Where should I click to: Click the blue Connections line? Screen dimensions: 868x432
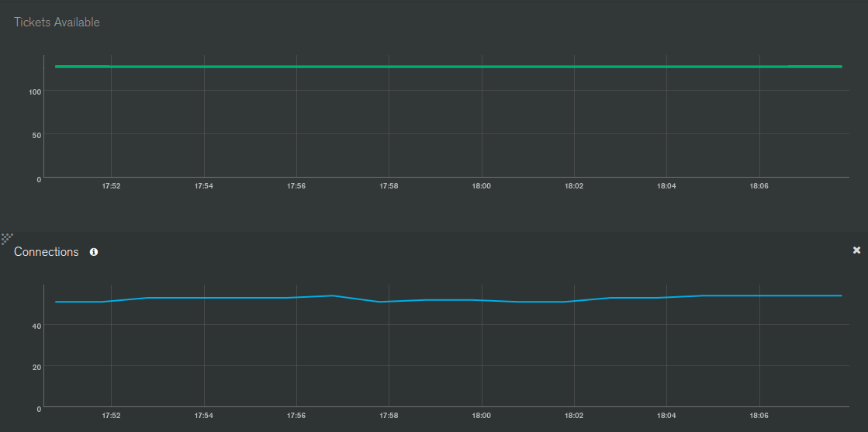click(448, 299)
